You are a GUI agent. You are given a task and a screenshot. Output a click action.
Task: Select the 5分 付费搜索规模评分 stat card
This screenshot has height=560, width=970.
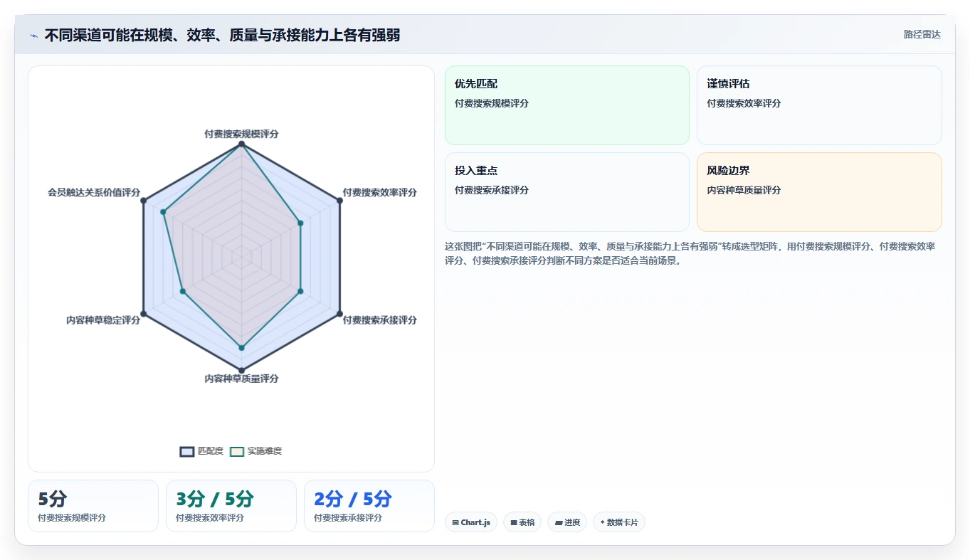[93, 506]
